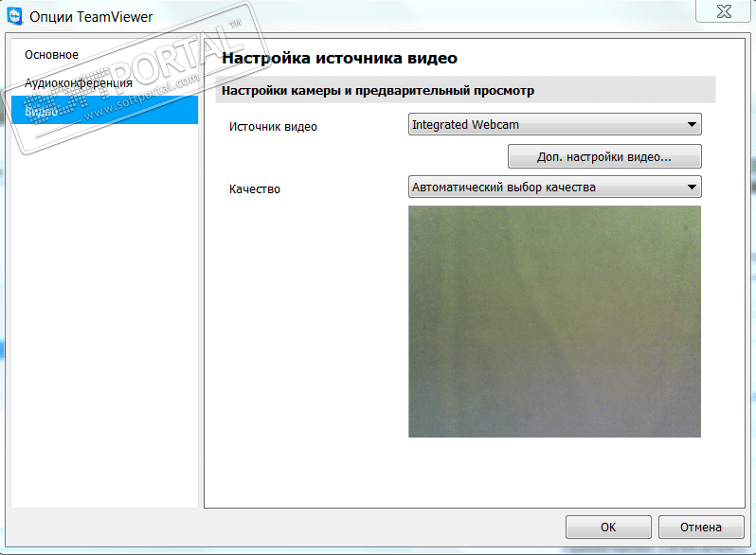This screenshot has height=555, width=756.
Task: Cancel changes with the Отмена button
Action: [700, 527]
